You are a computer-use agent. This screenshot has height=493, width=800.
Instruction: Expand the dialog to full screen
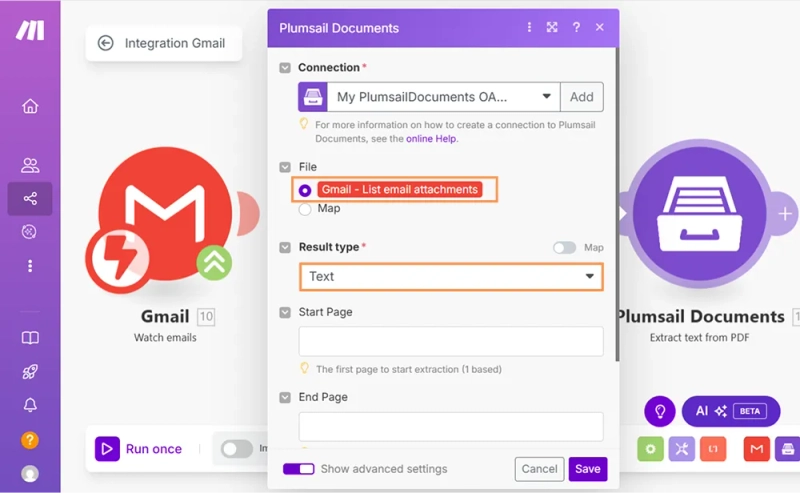tap(552, 27)
